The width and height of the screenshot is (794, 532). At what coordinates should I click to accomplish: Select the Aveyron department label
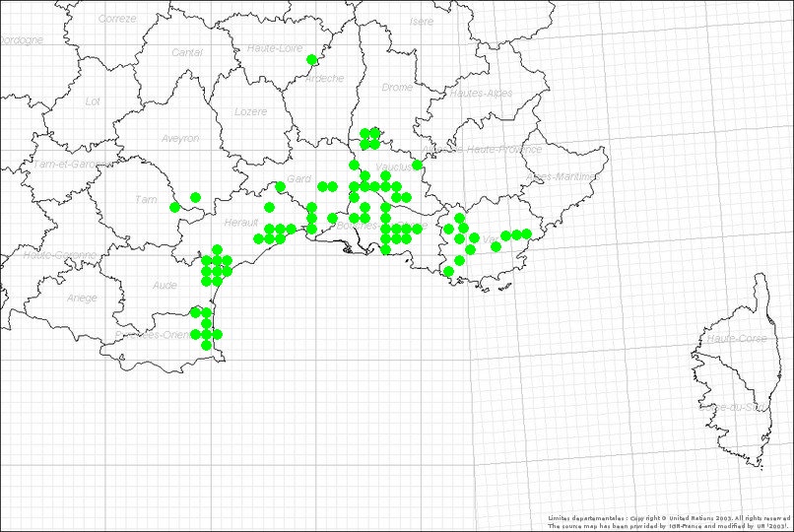coord(180,139)
